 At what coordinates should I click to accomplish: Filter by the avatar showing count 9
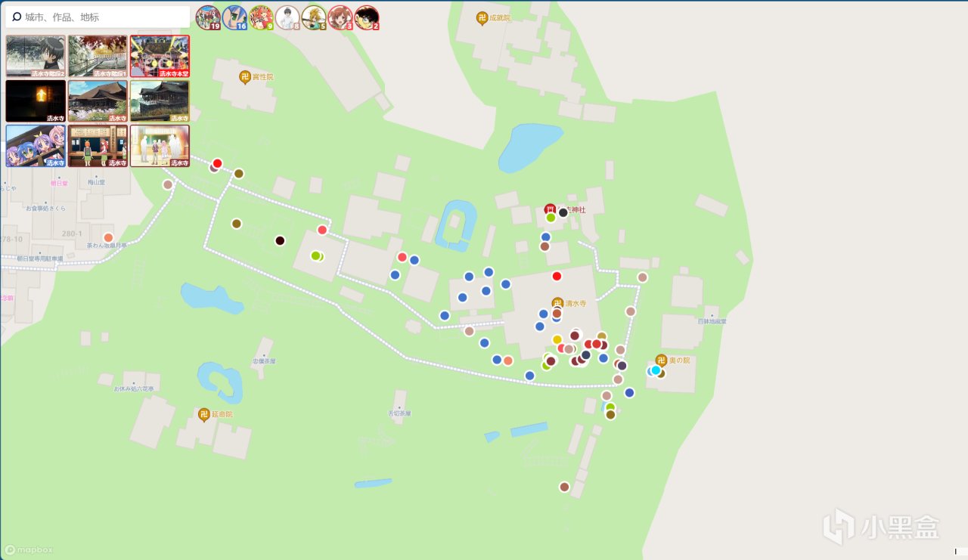click(x=261, y=17)
